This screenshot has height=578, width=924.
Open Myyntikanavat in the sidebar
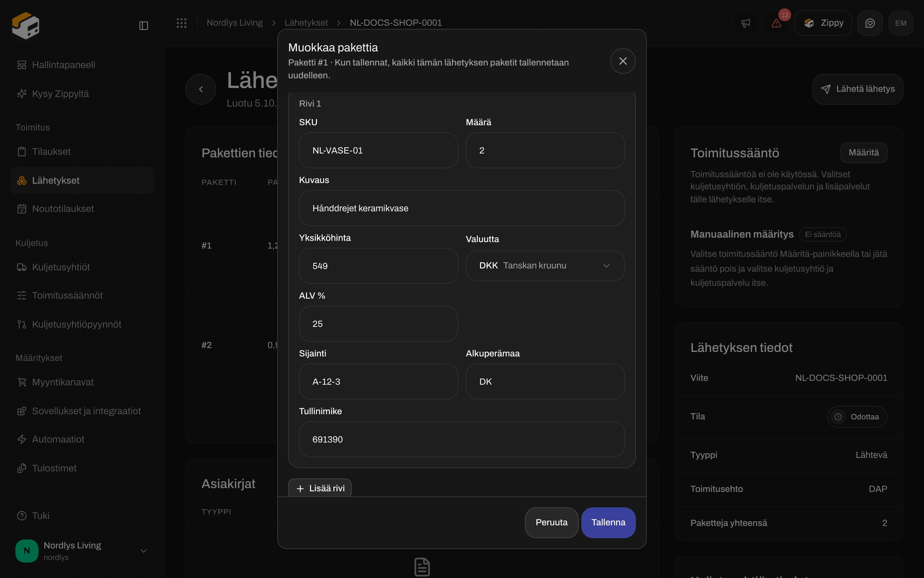(82, 382)
